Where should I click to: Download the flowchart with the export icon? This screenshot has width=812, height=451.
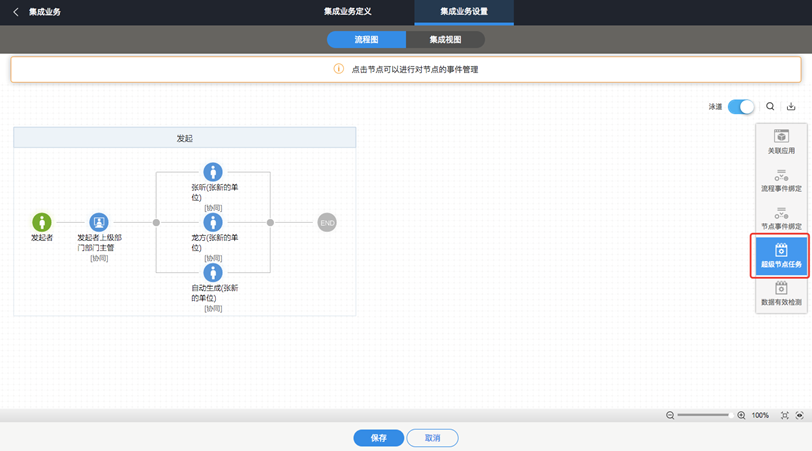pos(791,106)
